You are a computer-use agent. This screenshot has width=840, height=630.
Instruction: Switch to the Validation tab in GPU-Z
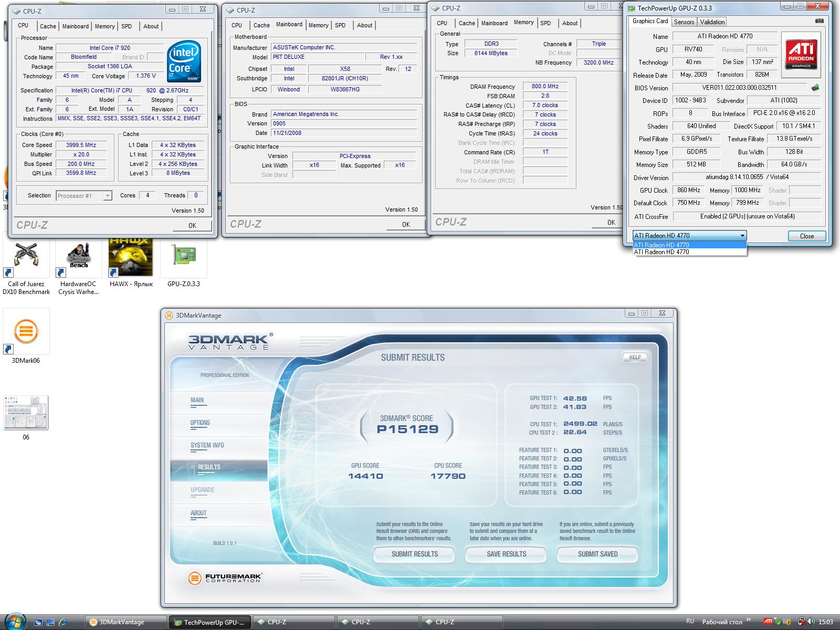(x=712, y=22)
